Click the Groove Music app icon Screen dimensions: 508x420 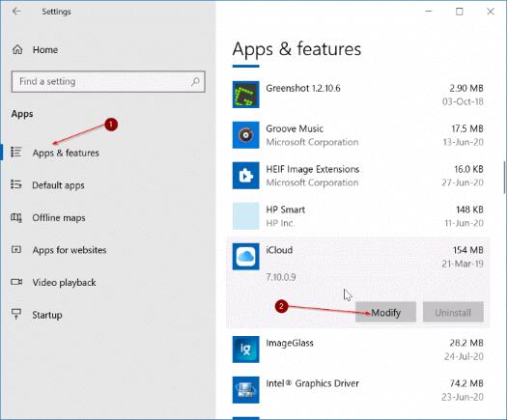pos(245,135)
